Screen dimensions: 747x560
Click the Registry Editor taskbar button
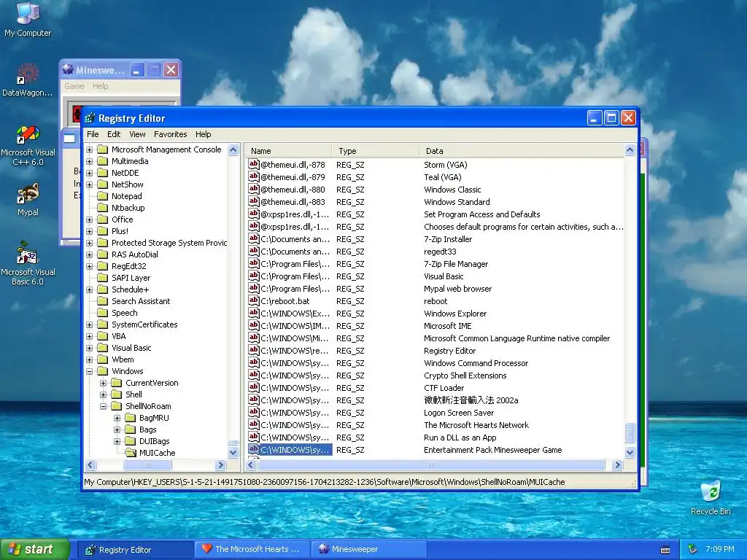[x=136, y=550]
